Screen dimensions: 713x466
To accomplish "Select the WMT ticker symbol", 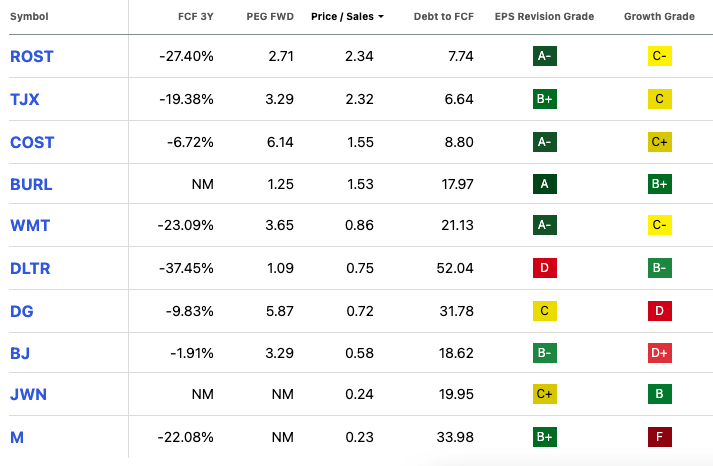I will pyautogui.click(x=29, y=226).
